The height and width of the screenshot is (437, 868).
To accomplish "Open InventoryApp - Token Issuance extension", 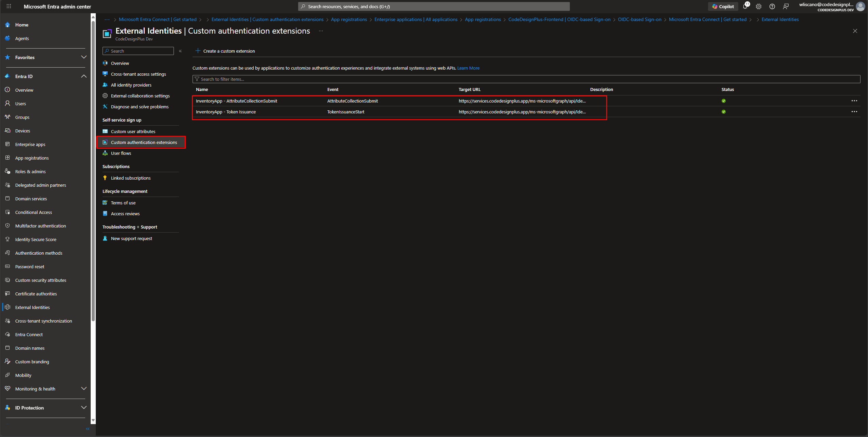I will (226, 112).
